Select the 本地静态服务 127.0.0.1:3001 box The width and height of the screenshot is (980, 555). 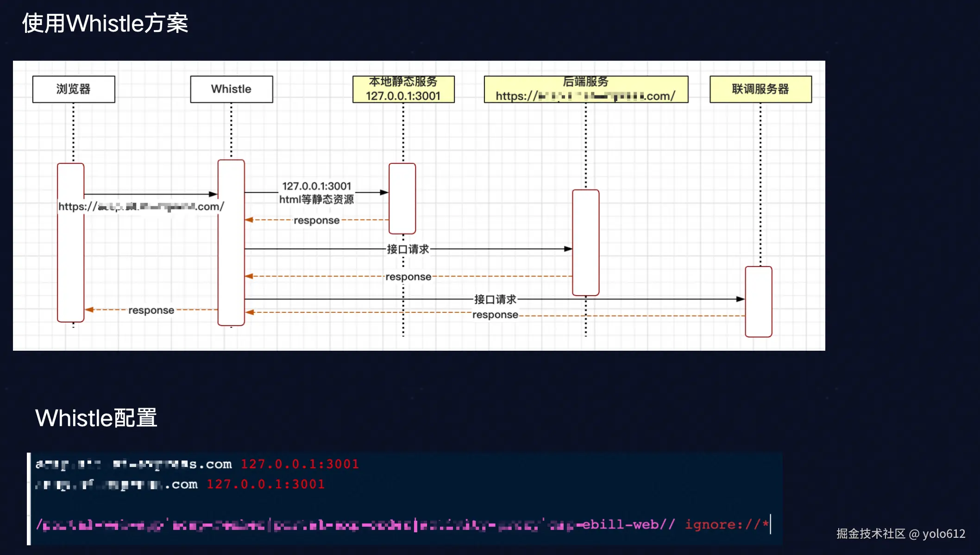(x=403, y=89)
